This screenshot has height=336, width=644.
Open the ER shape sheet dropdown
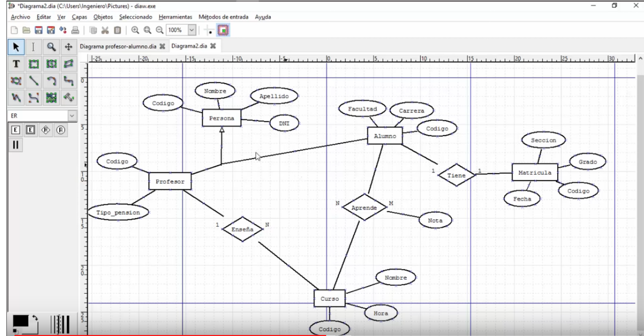[72, 115]
